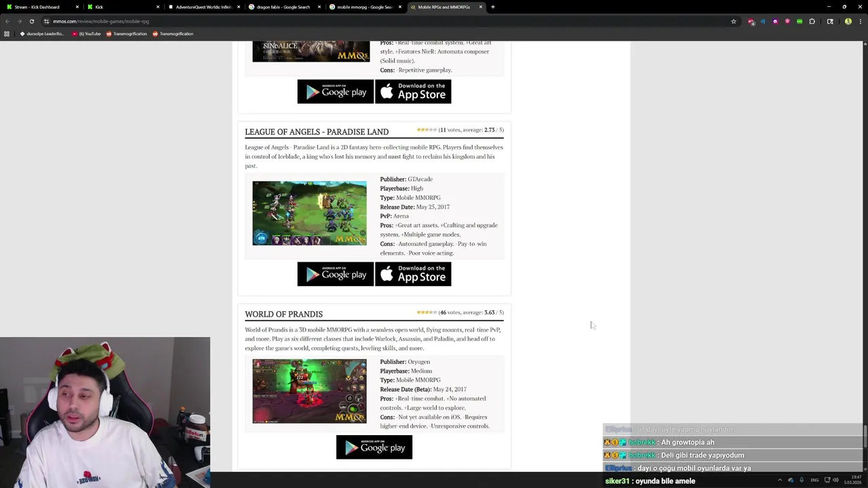Close the AdventureQuest Worlds tab
The height and width of the screenshot is (488, 868).
coord(238,7)
